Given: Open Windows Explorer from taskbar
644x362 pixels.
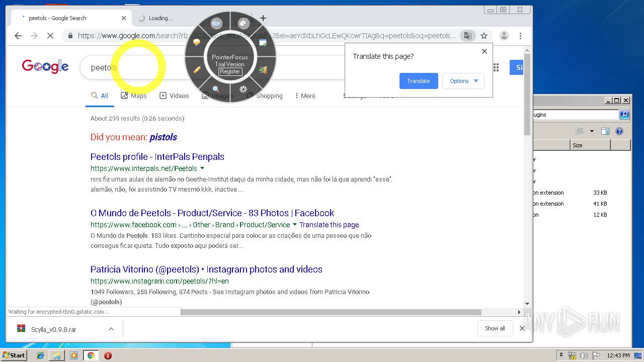Looking at the screenshot, I should point(57,355).
